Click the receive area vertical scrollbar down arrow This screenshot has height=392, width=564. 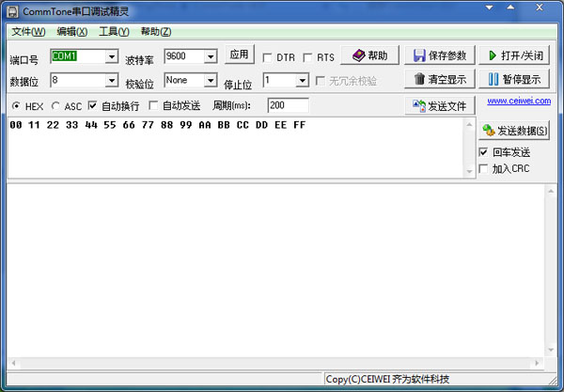(551, 350)
